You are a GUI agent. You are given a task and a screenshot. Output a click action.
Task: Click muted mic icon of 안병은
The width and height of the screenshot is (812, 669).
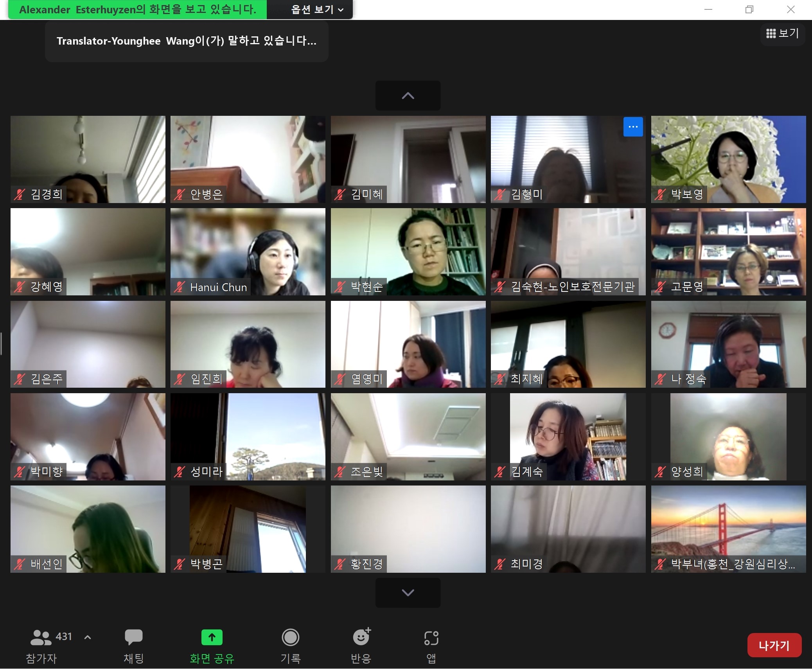180,194
